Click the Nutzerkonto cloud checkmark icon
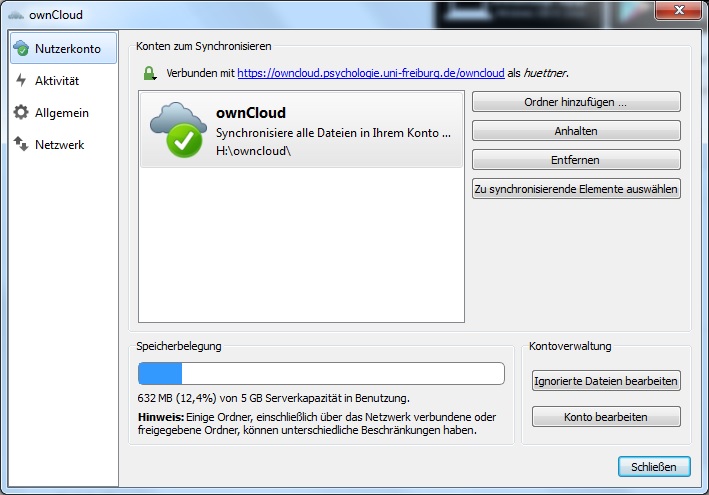The image size is (709, 495). [21, 48]
